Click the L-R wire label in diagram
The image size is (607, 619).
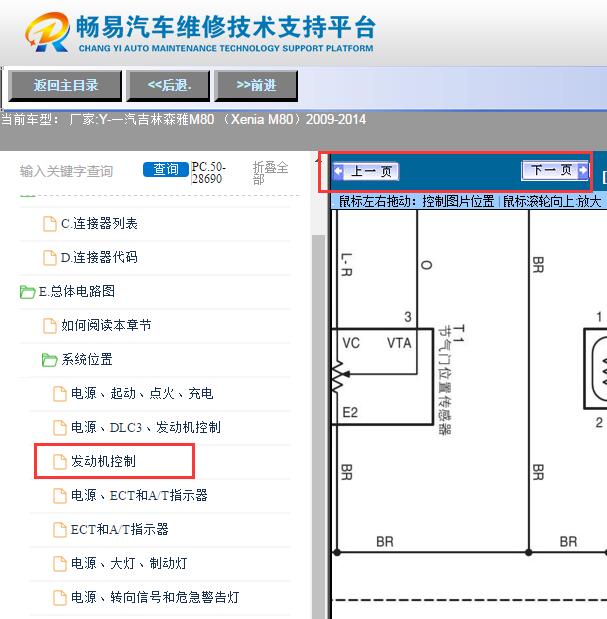point(346,264)
